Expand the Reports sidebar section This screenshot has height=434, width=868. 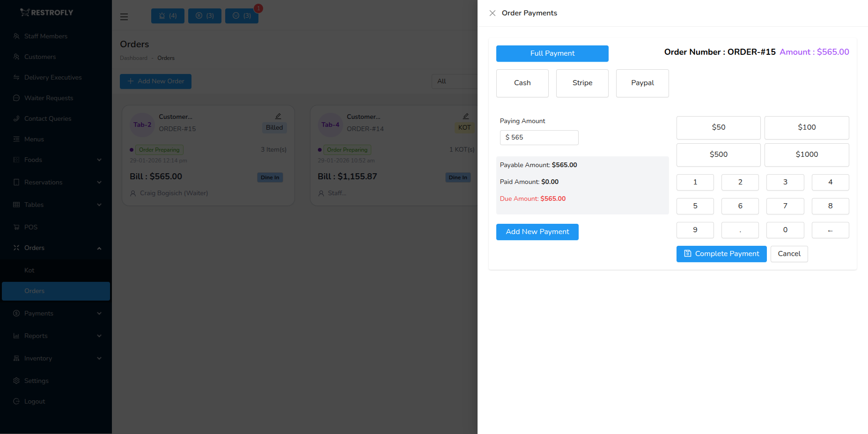click(x=56, y=336)
